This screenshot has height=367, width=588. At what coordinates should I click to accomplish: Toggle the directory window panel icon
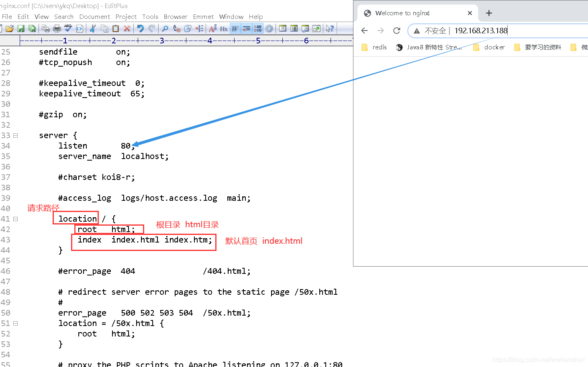283,29
